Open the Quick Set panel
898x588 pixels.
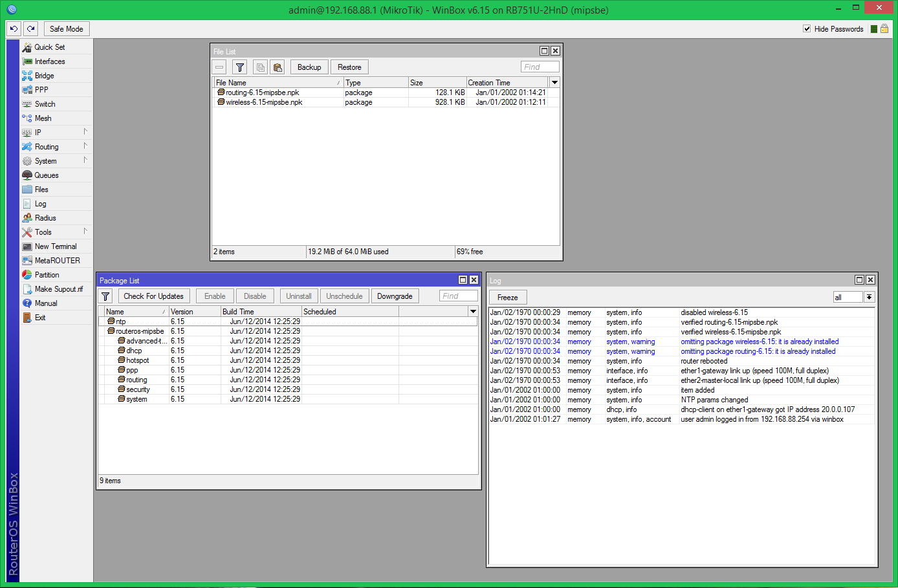[x=49, y=47]
